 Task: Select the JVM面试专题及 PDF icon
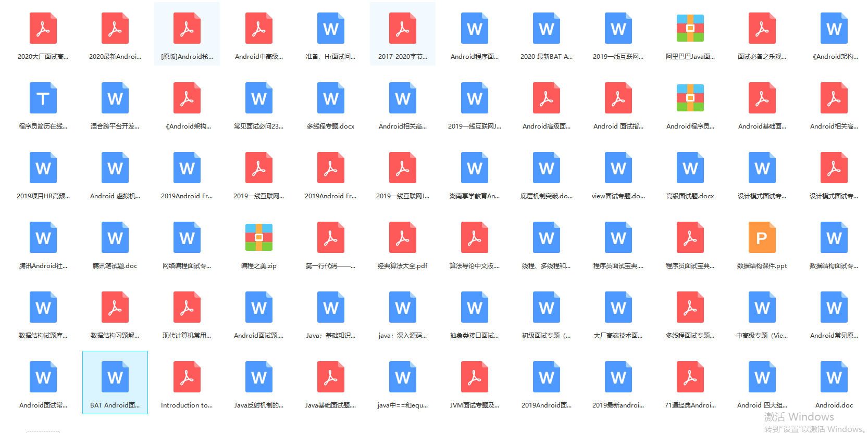click(x=475, y=377)
